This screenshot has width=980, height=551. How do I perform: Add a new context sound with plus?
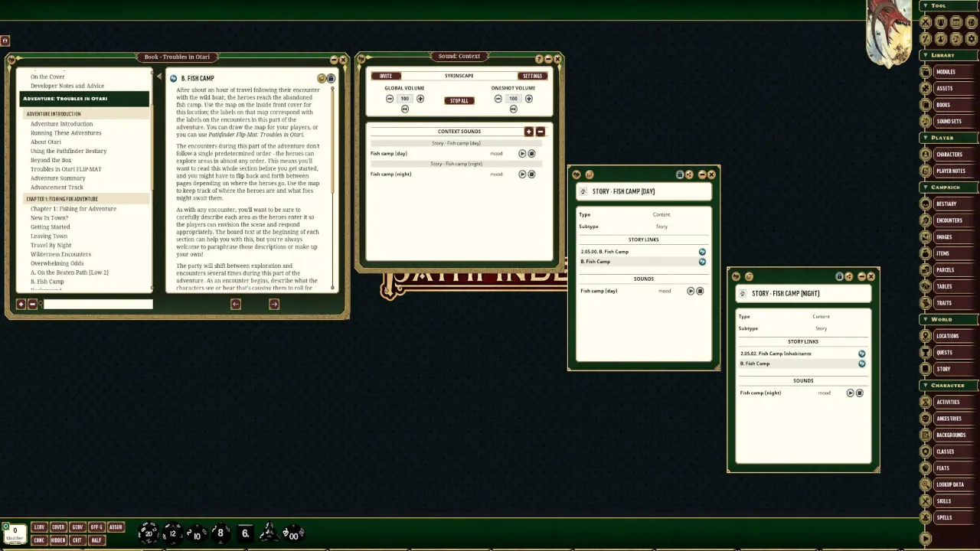tap(528, 132)
